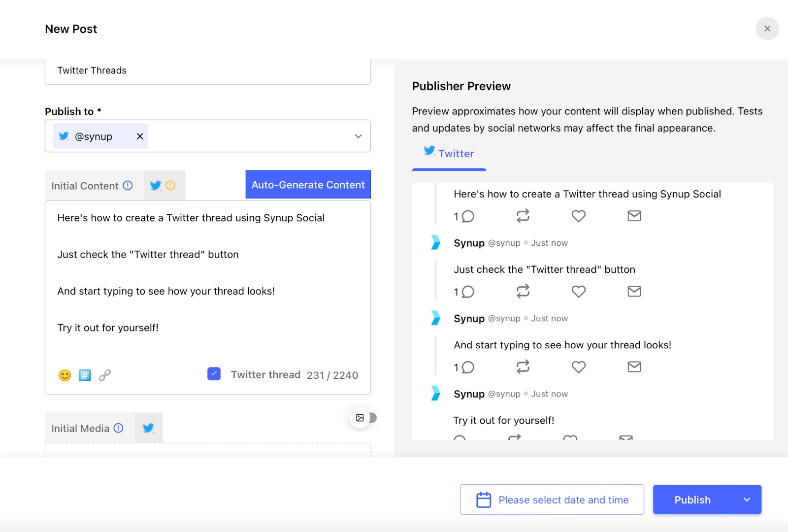Image resolution: width=788 pixels, height=532 pixels.
Task: Envelope icon under "And start typing" tweet
Action: point(634,366)
